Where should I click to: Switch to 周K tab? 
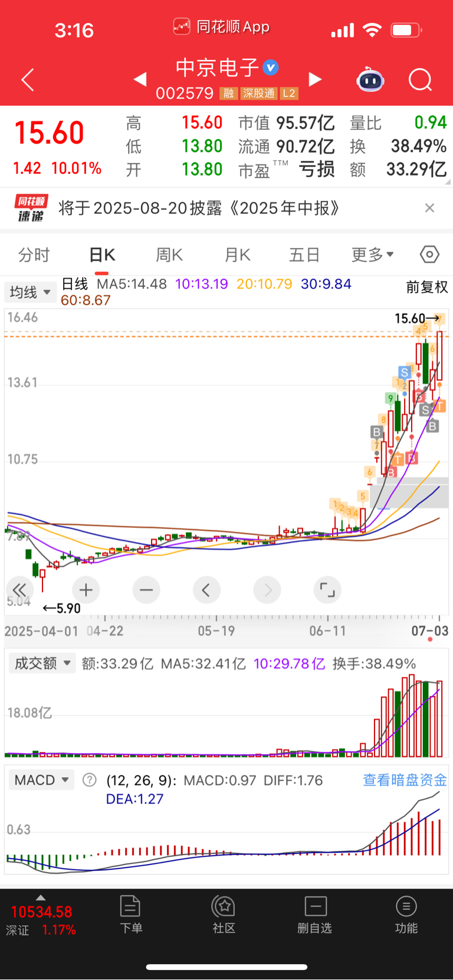tap(169, 255)
